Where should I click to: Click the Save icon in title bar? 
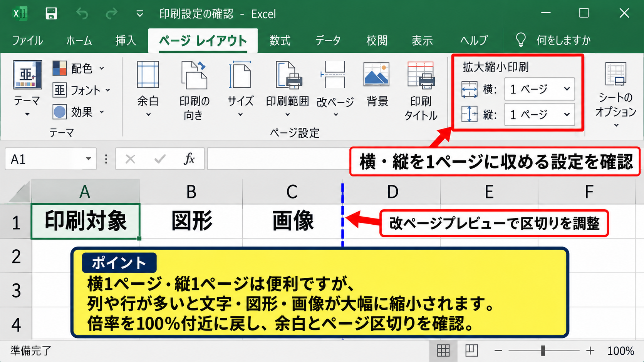(x=51, y=14)
